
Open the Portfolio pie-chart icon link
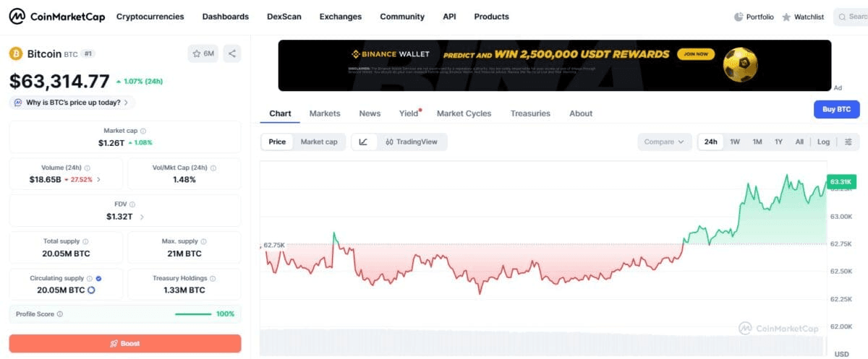[739, 17]
